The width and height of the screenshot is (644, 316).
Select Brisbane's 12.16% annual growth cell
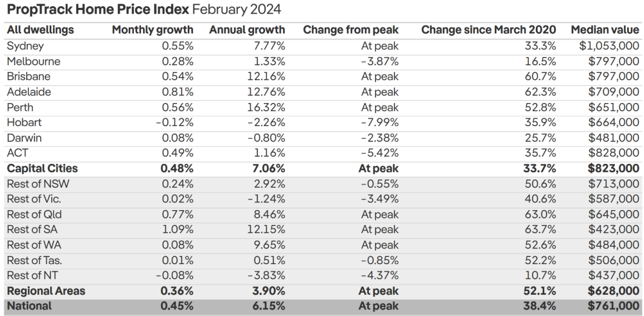[x=266, y=76]
